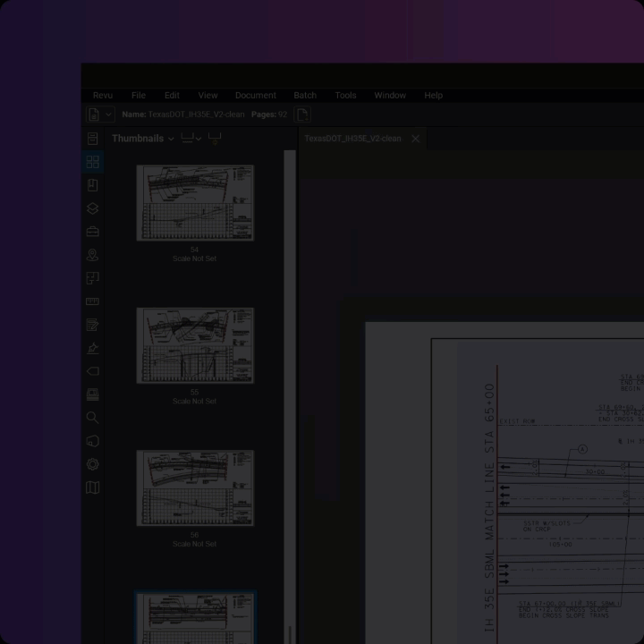The image size is (644, 644).
Task: Open the Settings gear icon in sidebar
Action: point(93,464)
